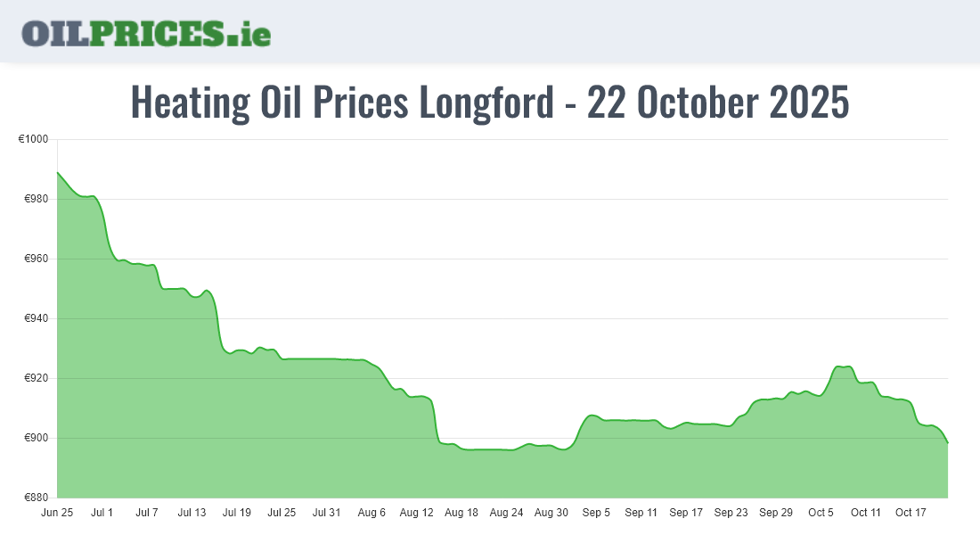Select the €900 price axis label
This screenshot has height=535, width=980.
[36, 439]
